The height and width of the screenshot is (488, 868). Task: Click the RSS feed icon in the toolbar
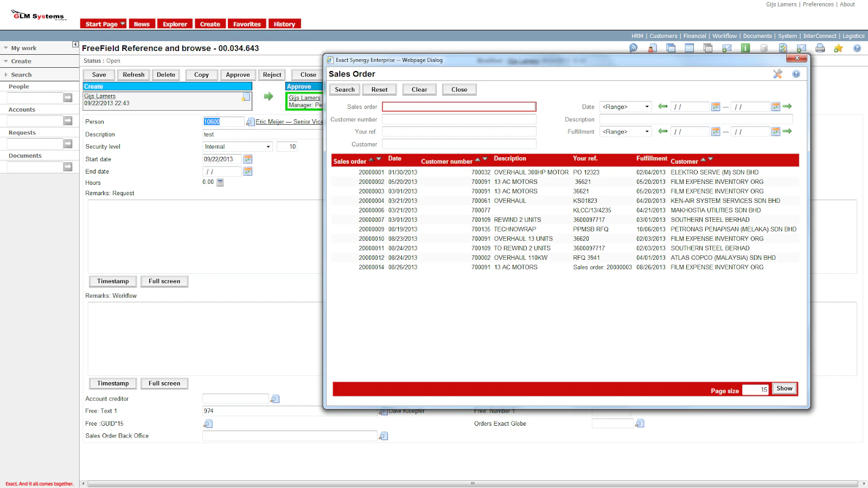point(633,48)
